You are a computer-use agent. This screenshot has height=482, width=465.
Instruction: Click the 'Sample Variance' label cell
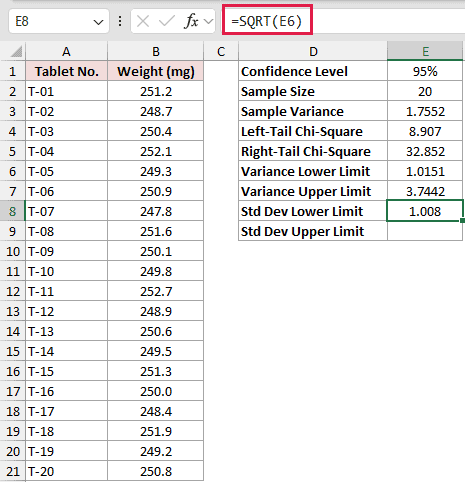[313, 111]
